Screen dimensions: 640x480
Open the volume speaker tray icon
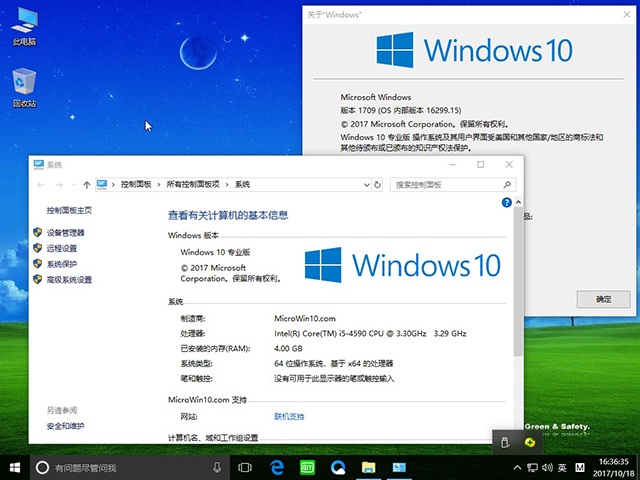[547, 468]
